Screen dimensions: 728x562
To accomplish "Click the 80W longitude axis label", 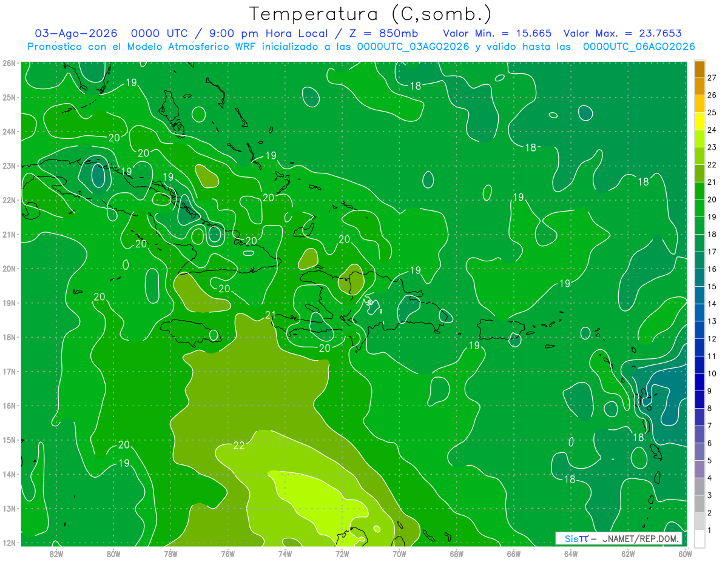I will click(x=113, y=554).
